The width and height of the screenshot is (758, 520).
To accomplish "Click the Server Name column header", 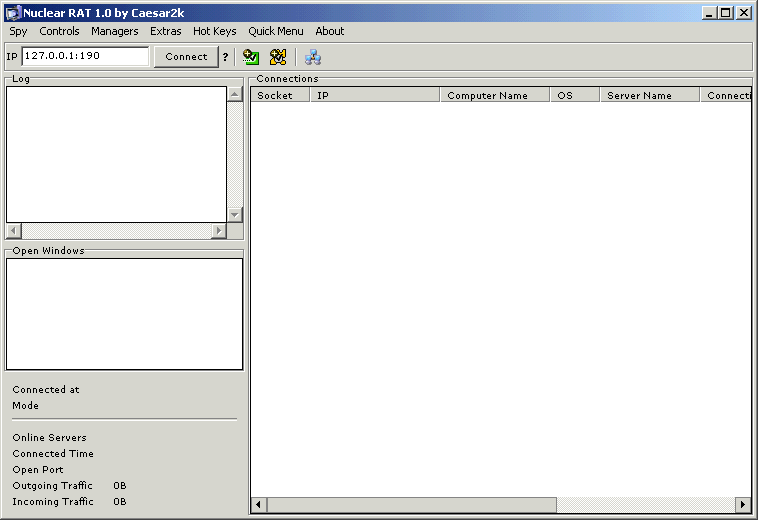I will point(649,95).
